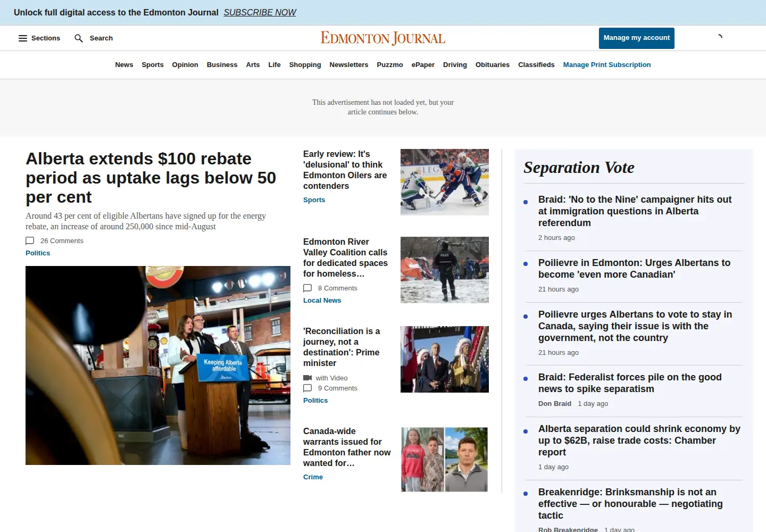766x532 pixels.
Task: Click the video camera icon beside 'with Video'
Action: [307, 378]
